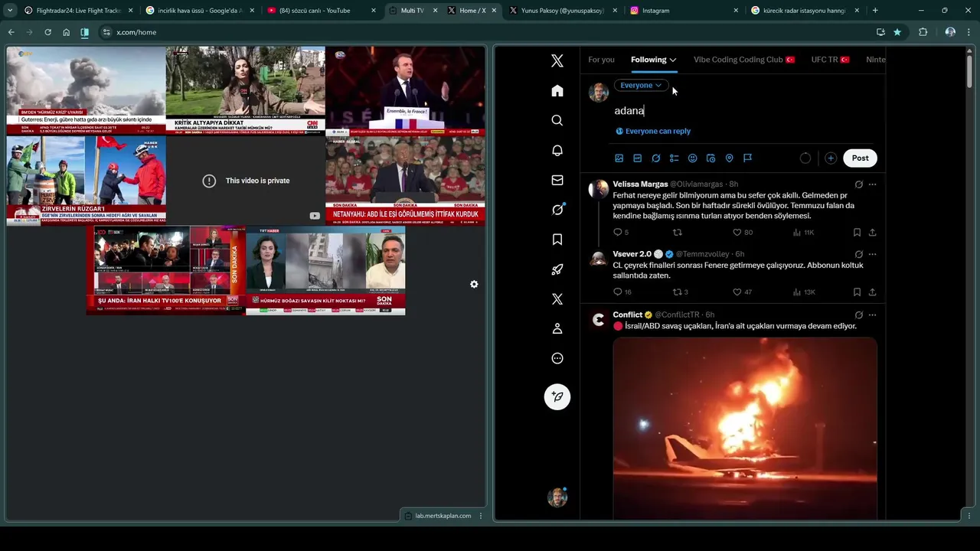Open Bookmarks in X sidebar
The height and width of the screenshot is (551, 980).
(557, 240)
